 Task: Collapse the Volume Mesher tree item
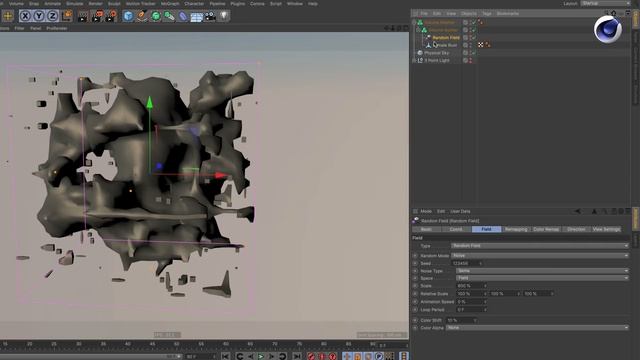[x=414, y=22]
